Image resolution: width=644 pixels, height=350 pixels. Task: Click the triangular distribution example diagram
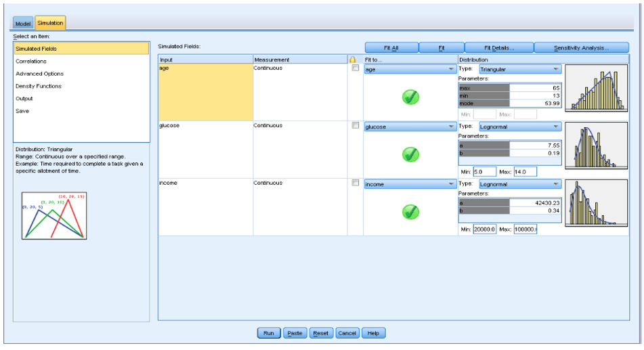click(54, 216)
